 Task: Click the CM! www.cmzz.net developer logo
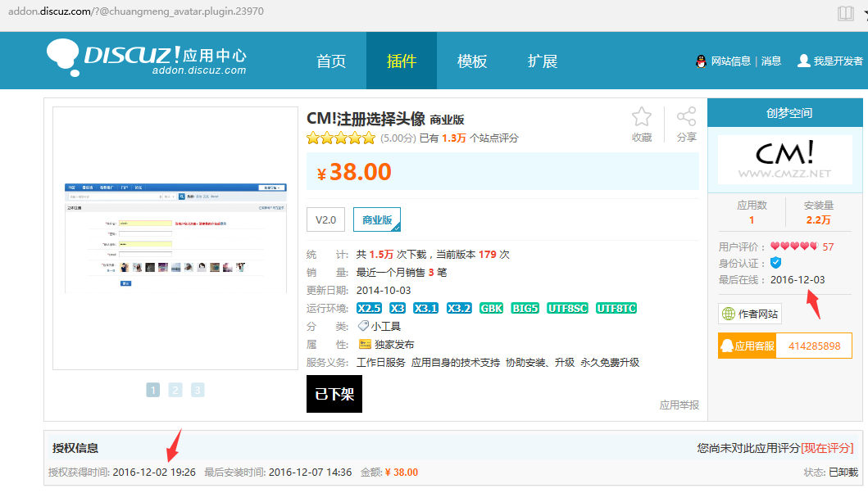click(x=785, y=160)
